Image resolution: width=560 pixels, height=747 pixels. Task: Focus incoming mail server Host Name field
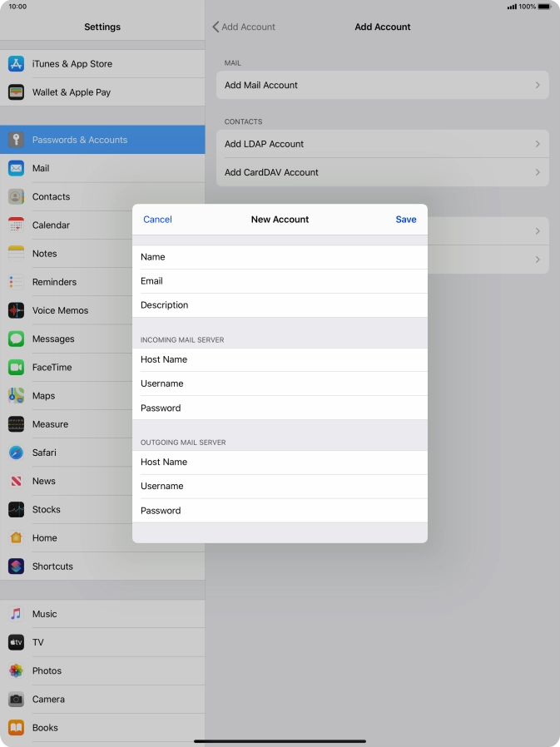(x=280, y=359)
